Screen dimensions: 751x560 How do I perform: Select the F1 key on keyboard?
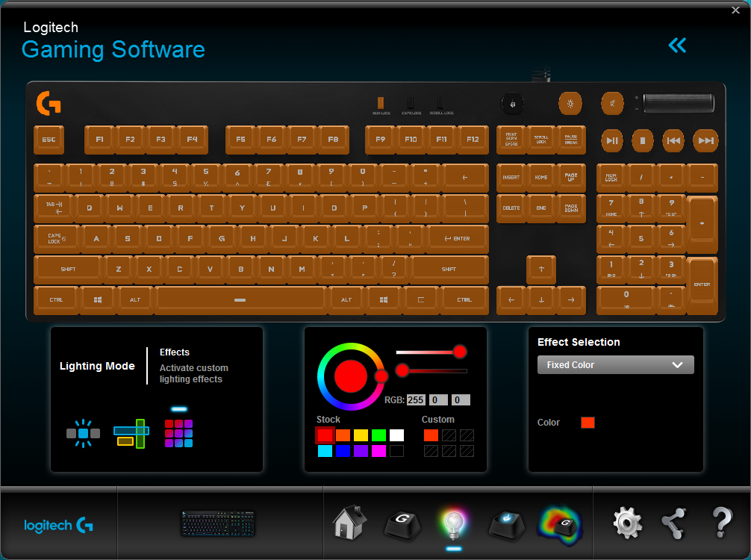[99, 140]
